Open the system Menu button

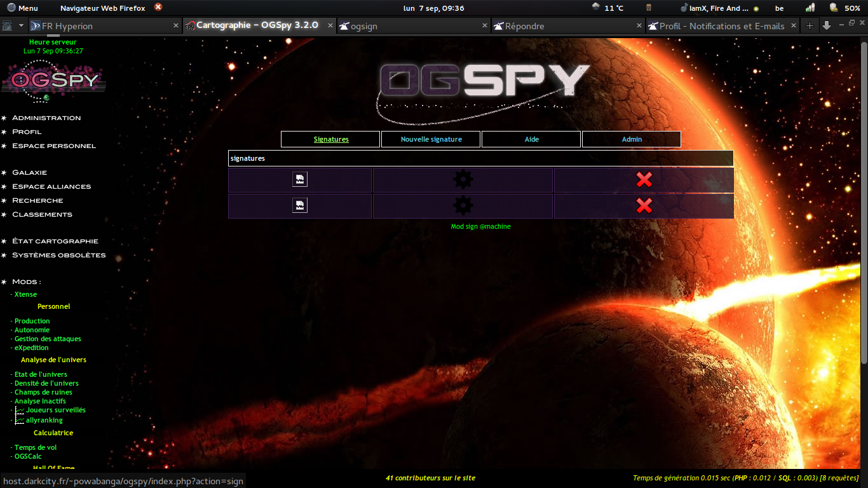23,8
